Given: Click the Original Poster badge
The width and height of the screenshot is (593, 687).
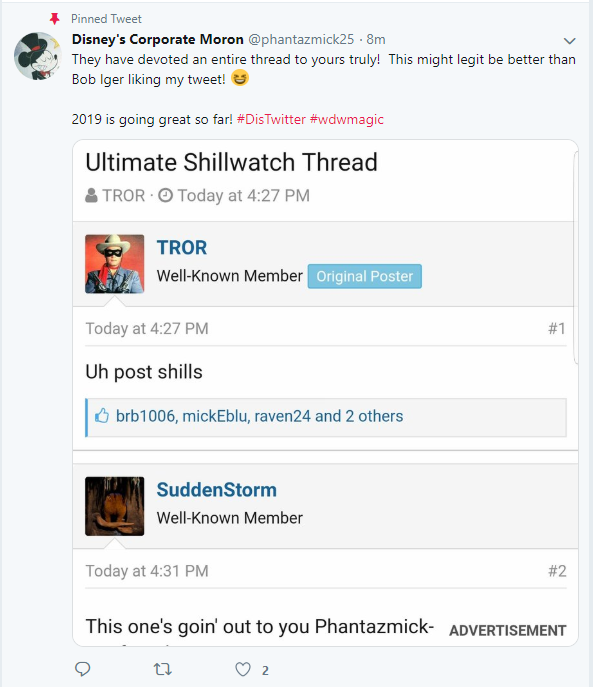Looking at the screenshot, I should (x=365, y=276).
